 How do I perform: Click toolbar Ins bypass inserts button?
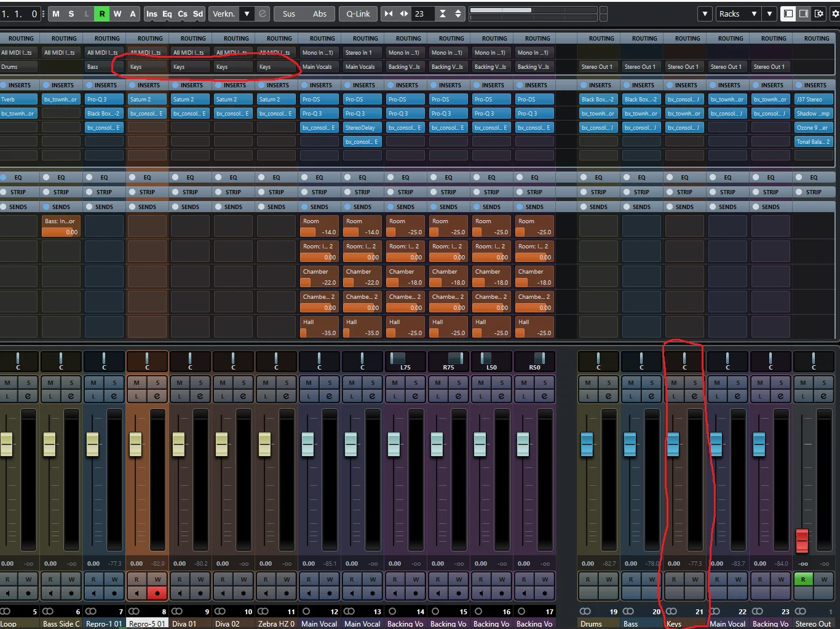pyautogui.click(x=152, y=14)
